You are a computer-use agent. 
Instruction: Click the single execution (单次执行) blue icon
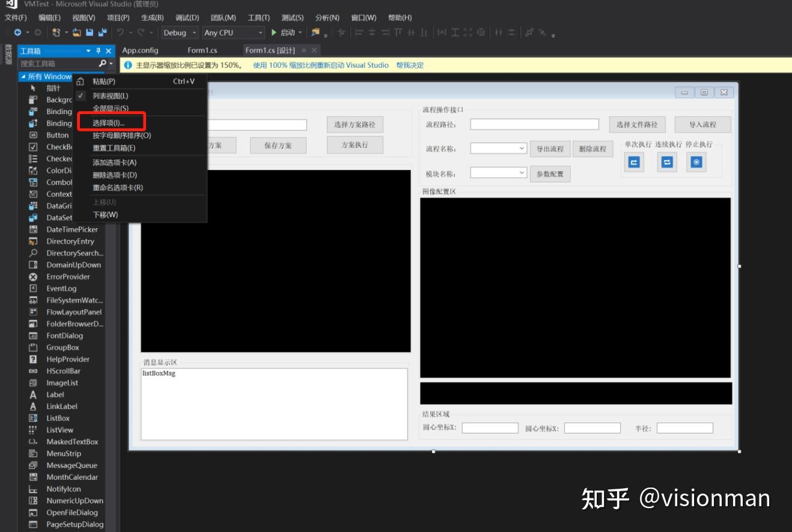(x=634, y=162)
